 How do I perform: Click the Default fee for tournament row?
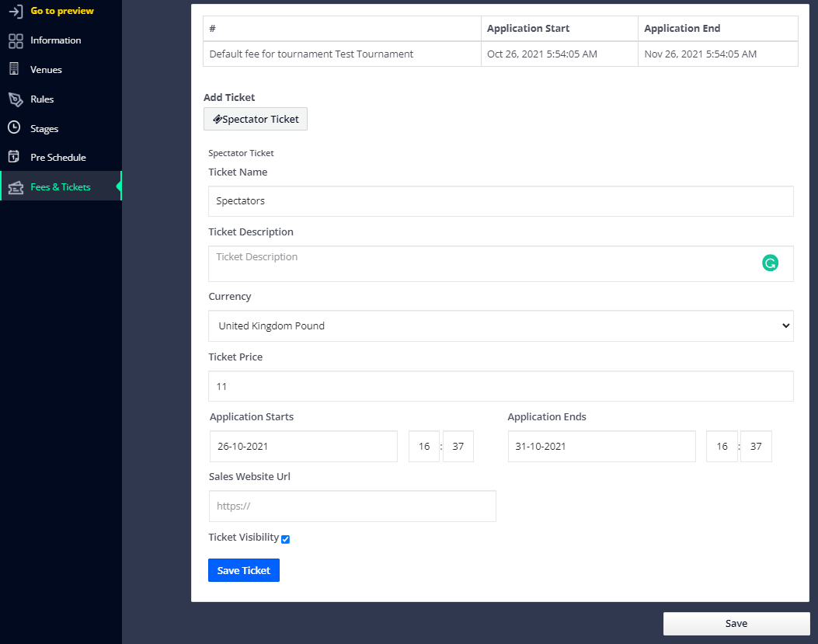500,54
